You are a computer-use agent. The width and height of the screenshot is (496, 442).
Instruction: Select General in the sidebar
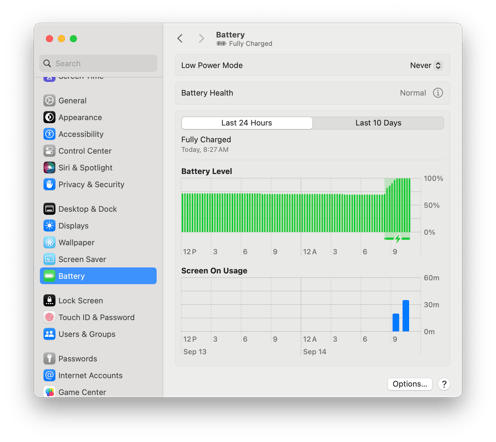98,100
